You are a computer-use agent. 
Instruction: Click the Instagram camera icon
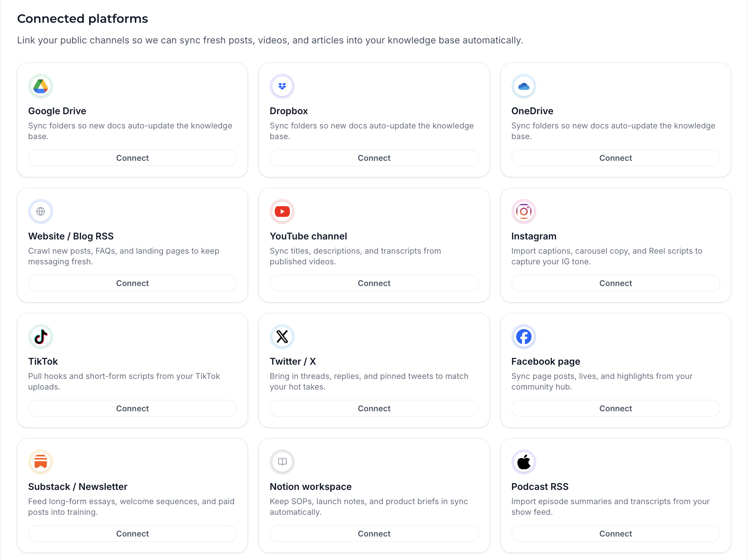point(524,211)
